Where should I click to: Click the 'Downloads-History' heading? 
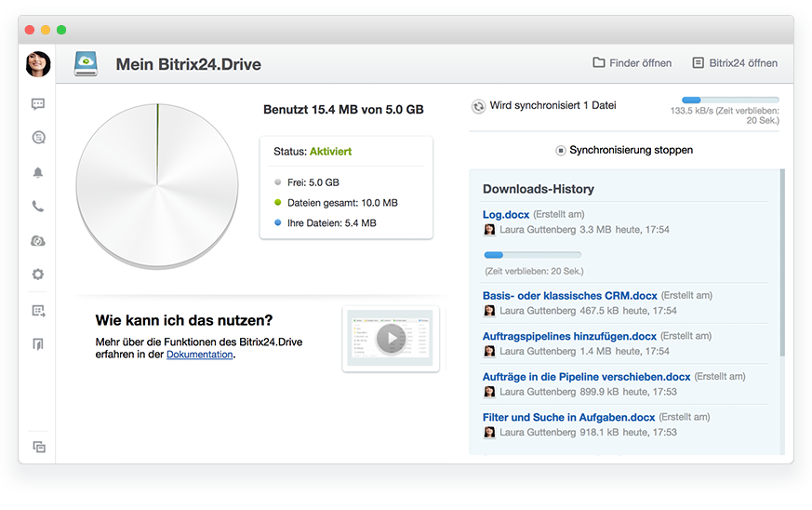click(x=538, y=189)
